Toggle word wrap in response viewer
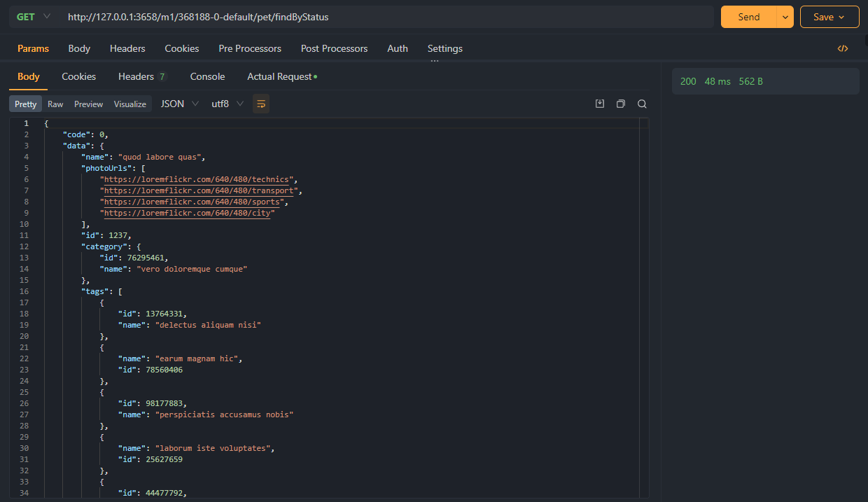 (x=261, y=104)
